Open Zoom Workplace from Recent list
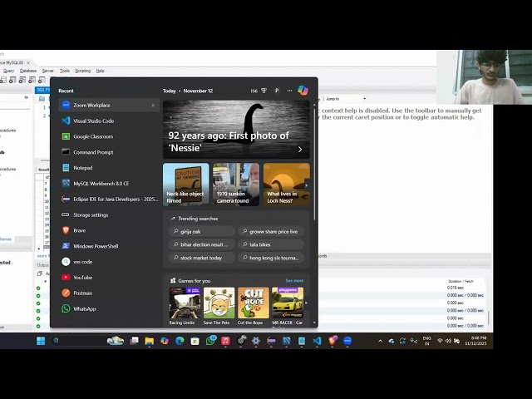This screenshot has height=399, width=532. pyautogui.click(x=109, y=106)
